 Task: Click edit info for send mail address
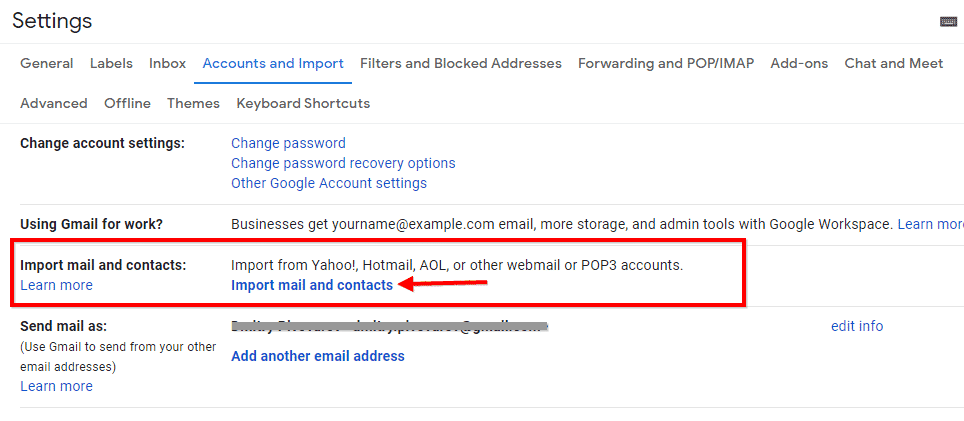[x=857, y=326]
